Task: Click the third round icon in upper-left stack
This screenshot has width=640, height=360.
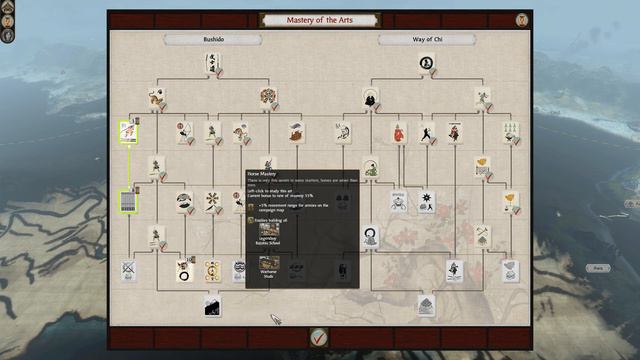Action: coord(7,36)
